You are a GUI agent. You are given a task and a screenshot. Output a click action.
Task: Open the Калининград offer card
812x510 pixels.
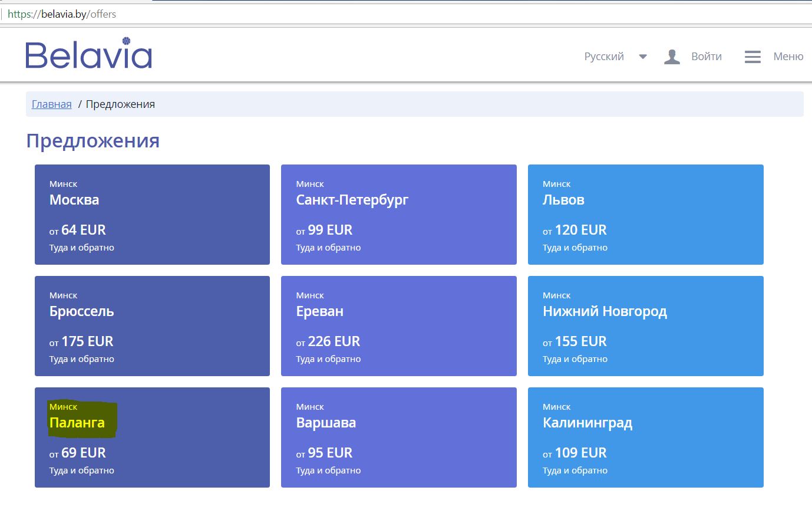646,437
